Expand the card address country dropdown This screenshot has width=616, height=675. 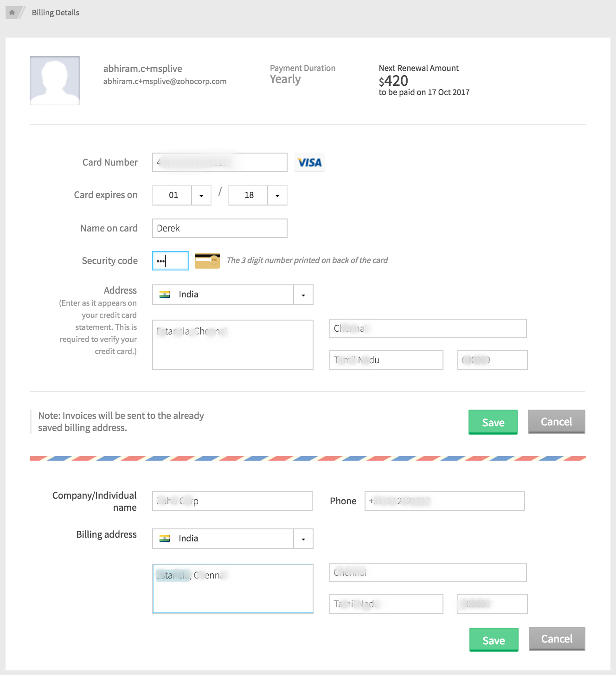pyautogui.click(x=303, y=295)
